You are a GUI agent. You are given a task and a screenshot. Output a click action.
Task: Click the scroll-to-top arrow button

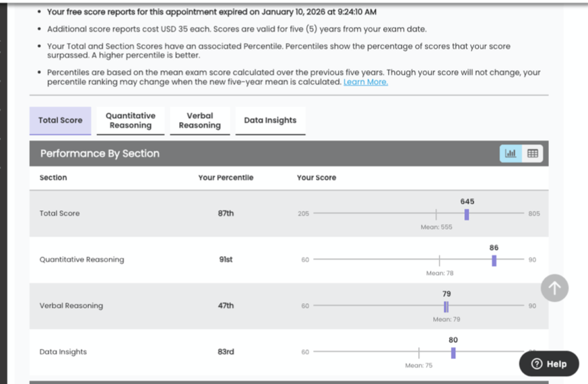tap(554, 288)
